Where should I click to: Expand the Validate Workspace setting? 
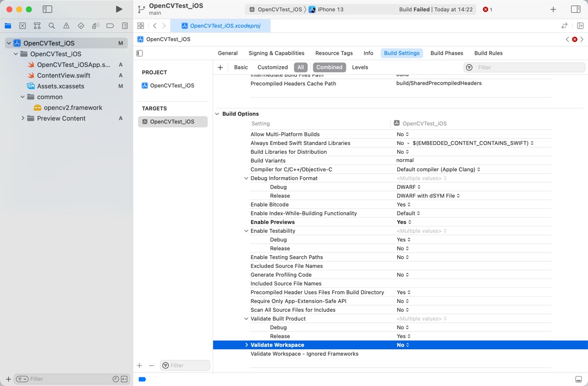pos(246,345)
